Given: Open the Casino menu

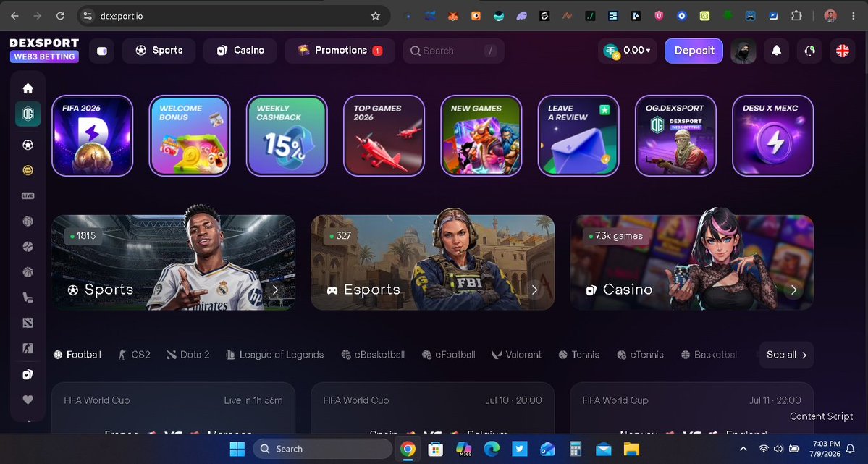Looking at the screenshot, I should (x=240, y=51).
